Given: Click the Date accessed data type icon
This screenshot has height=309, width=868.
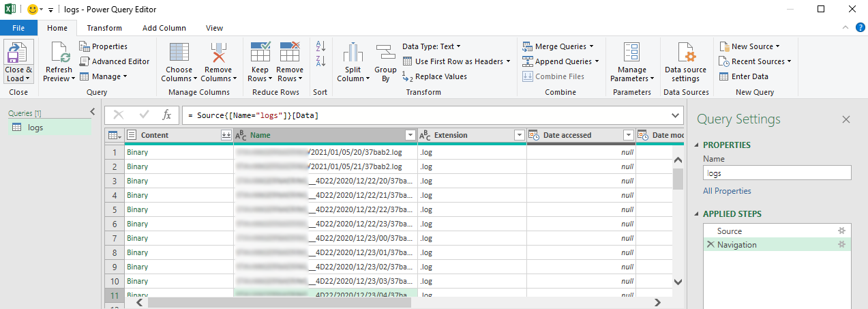Looking at the screenshot, I should click(x=534, y=135).
